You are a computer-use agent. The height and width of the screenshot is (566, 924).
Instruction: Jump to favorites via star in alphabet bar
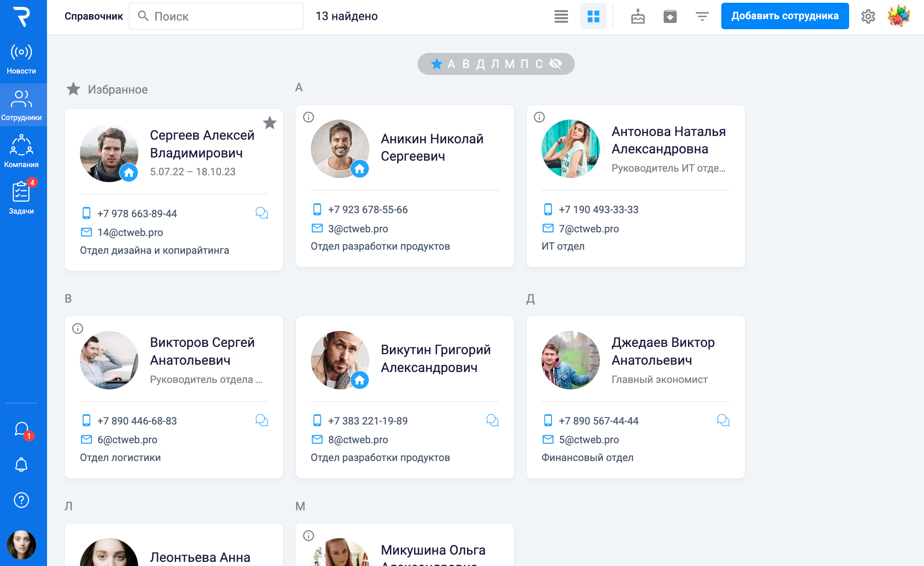(x=436, y=64)
